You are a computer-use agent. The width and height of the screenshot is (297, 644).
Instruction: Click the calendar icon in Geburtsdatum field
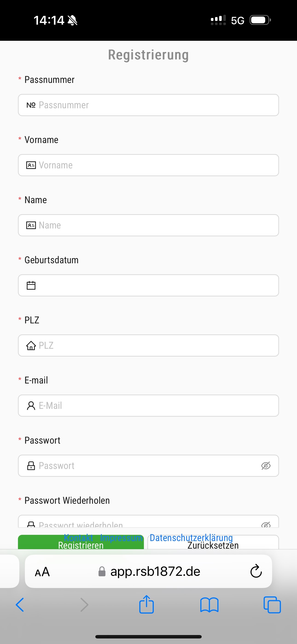pos(31,285)
